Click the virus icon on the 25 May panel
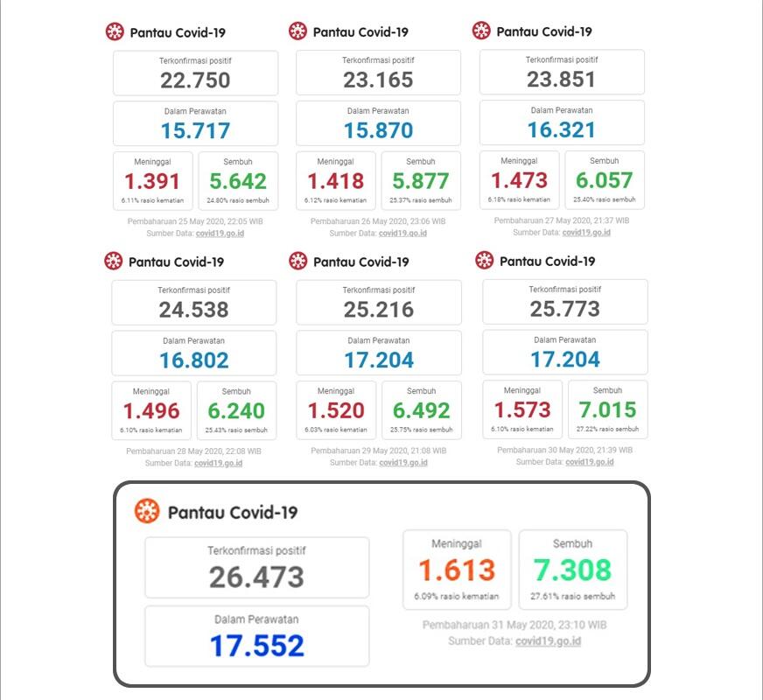This screenshot has height=700, width=763. pyautogui.click(x=115, y=31)
